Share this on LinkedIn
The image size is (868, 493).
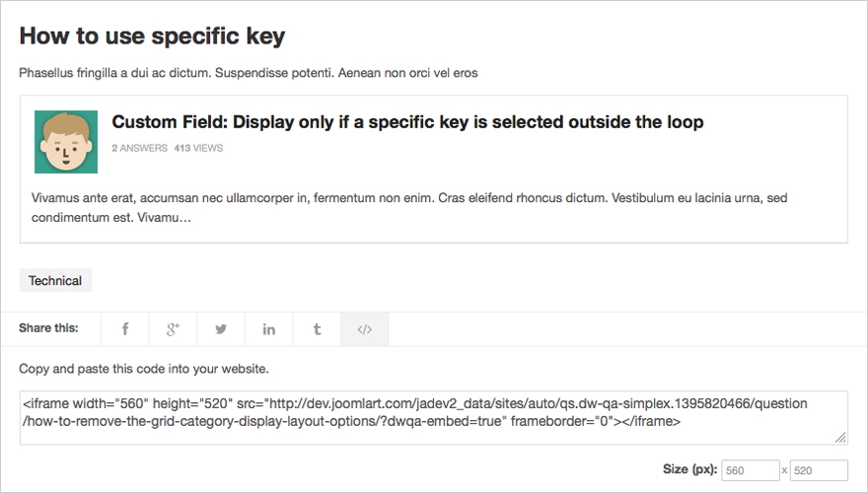(x=268, y=329)
